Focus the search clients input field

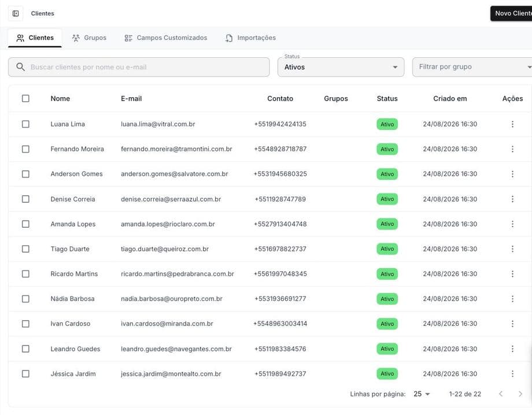(139, 67)
